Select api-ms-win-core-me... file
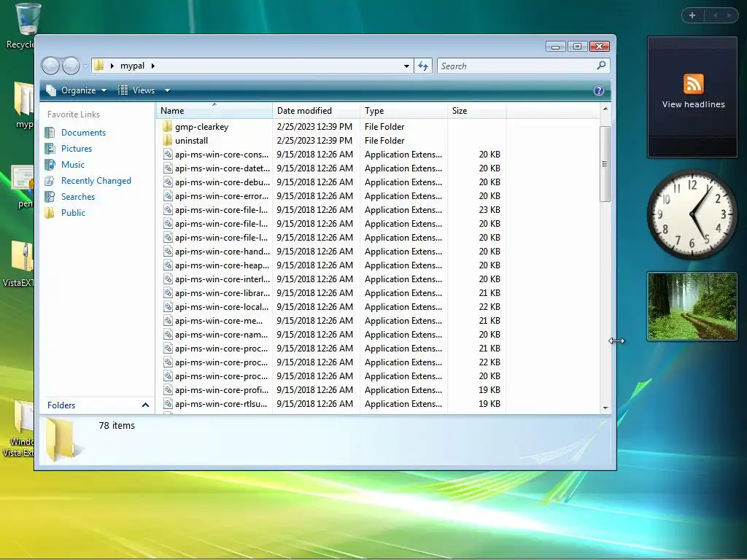747x560 pixels. [219, 321]
